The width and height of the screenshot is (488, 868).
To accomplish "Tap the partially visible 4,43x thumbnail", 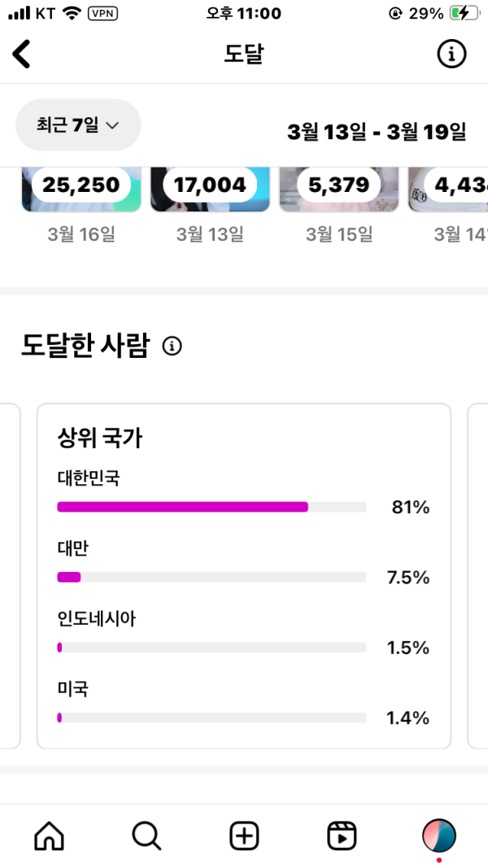I will [449, 189].
